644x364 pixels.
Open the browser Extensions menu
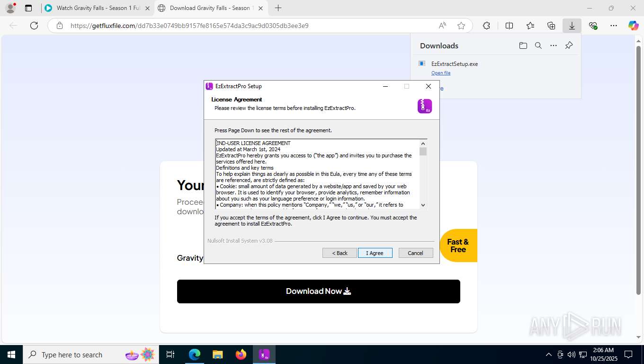point(486,26)
